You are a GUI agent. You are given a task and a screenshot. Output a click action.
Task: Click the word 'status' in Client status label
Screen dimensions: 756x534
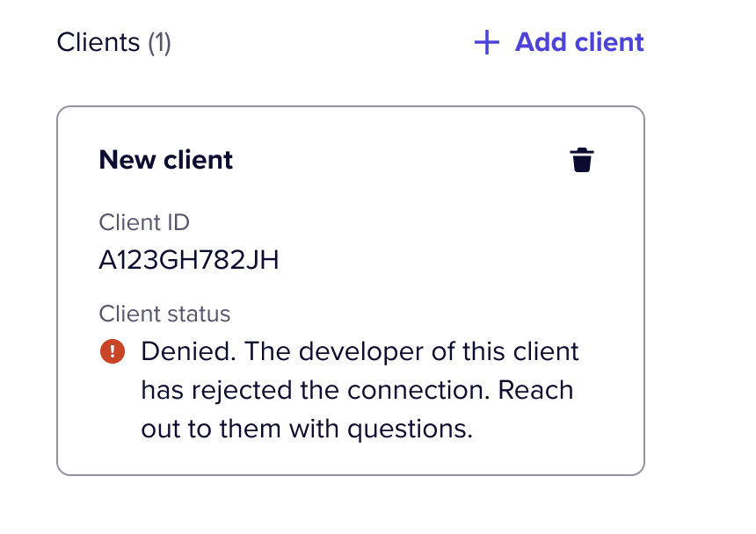(x=199, y=314)
